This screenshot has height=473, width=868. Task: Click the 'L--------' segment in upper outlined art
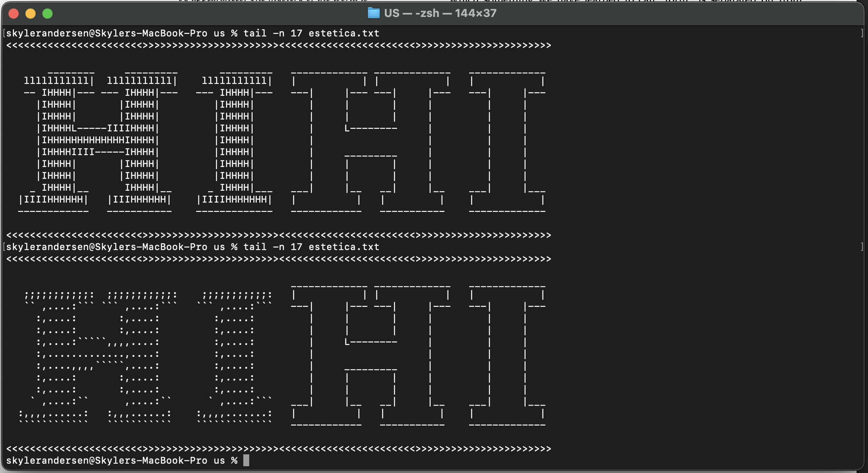371,128
